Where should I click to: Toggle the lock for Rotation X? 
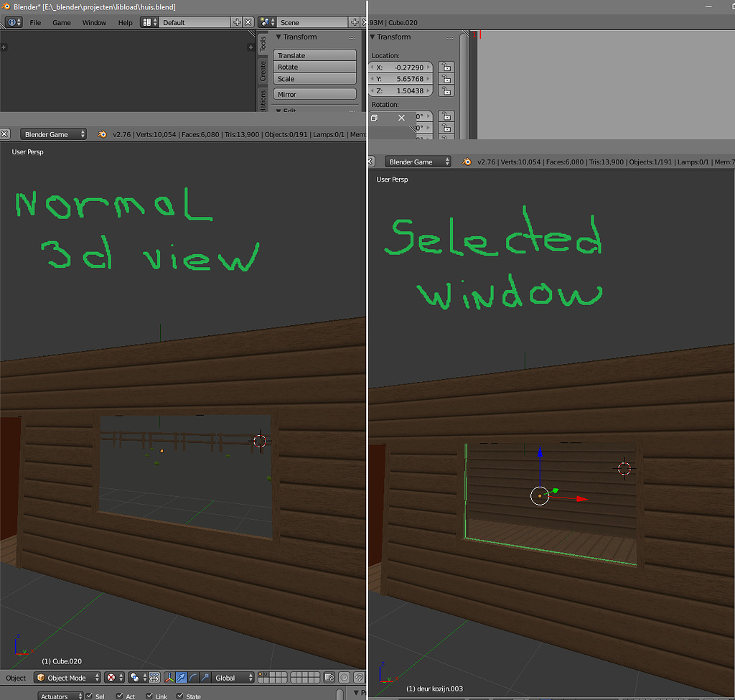pyautogui.click(x=446, y=116)
